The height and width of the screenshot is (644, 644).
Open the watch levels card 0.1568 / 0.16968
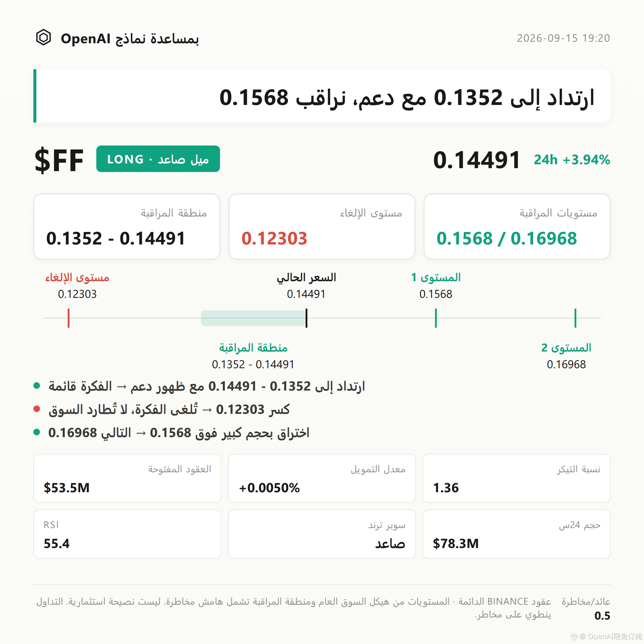[x=517, y=227]
